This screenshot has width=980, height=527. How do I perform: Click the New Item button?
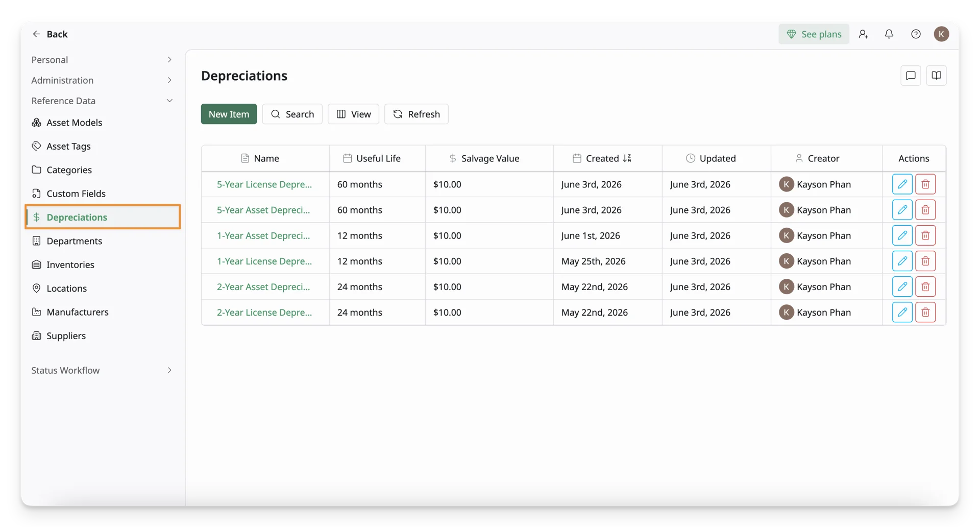coord(229,114)
